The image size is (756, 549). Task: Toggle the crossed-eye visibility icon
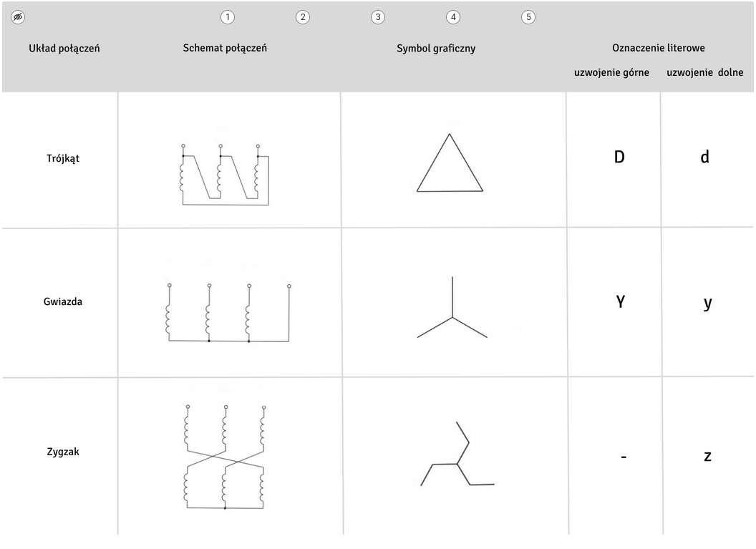click(x=18, y=17)
